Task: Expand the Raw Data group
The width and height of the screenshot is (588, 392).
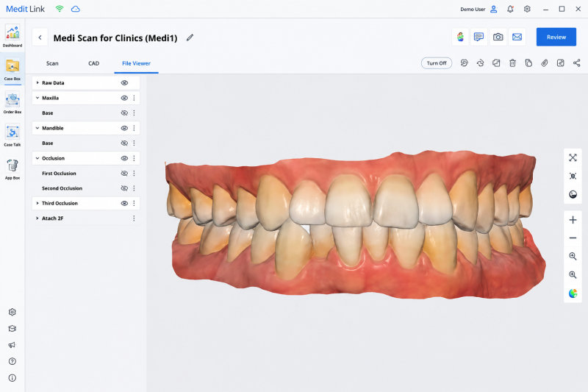Action: pyautogui.click(x=37, y=82)
